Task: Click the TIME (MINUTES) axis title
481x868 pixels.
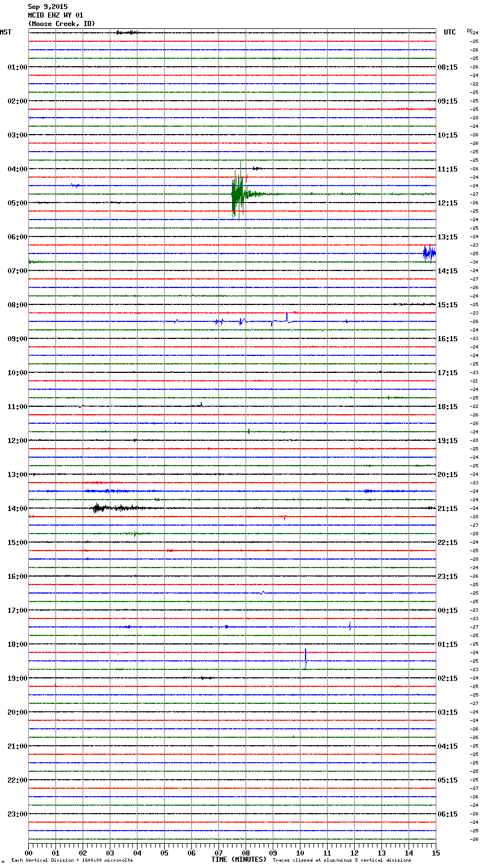Action: [x=239, y=860]
